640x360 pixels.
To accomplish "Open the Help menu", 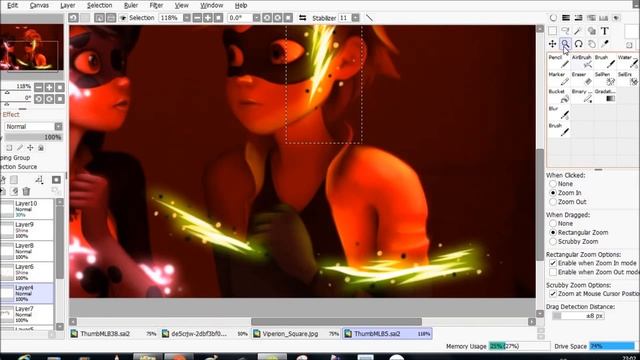I will (x=241, y=5).
